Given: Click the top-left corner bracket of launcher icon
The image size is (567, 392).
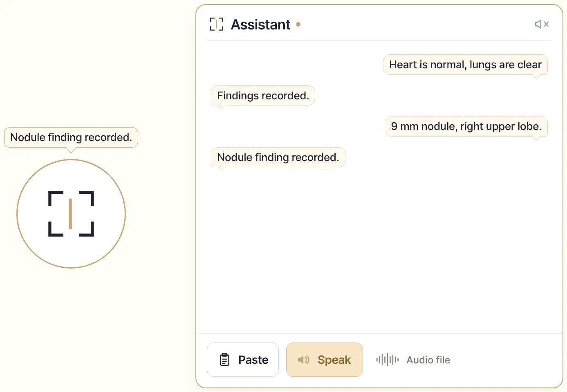Looking at the screenshot, I should (x=56, y=198).
